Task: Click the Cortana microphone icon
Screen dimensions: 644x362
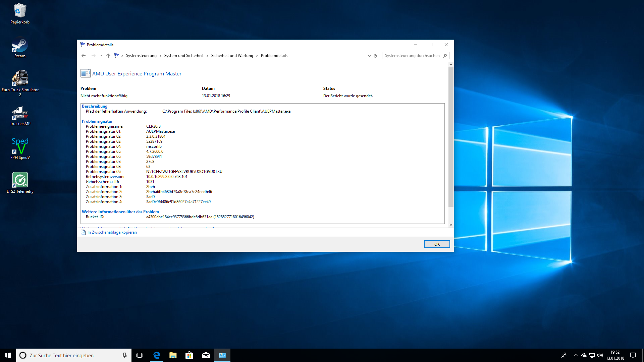Action: (x=124, y=355)
